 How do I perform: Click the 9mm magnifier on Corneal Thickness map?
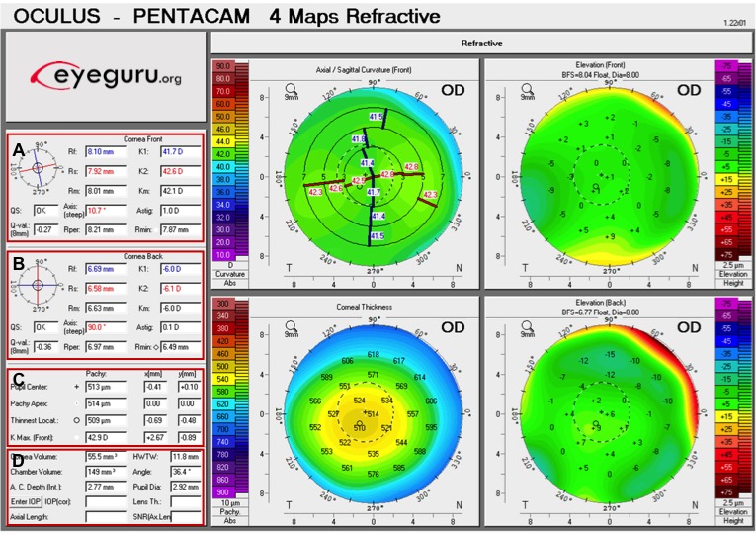(291, 327)
